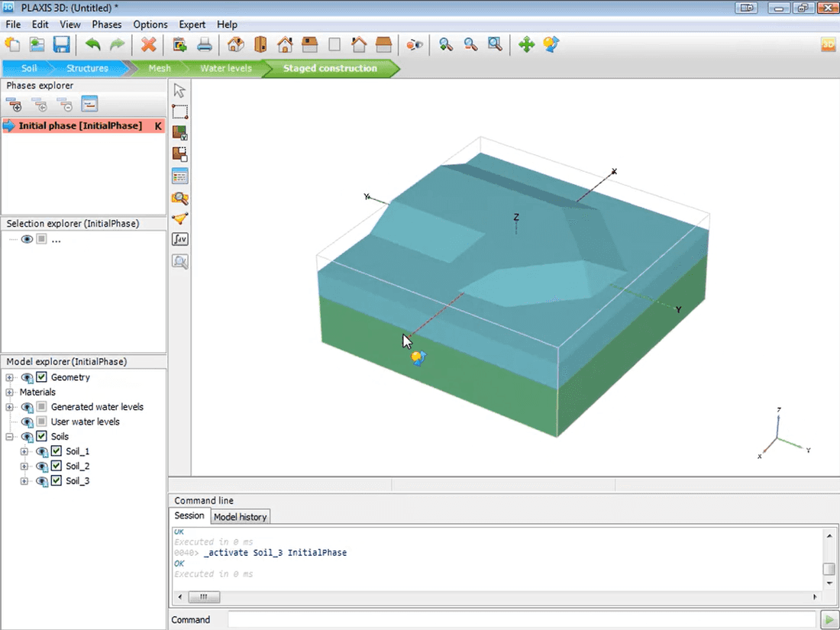The image size is (840, 630).
Task: Expand the Materials tree node
Action: pos(9,393)
